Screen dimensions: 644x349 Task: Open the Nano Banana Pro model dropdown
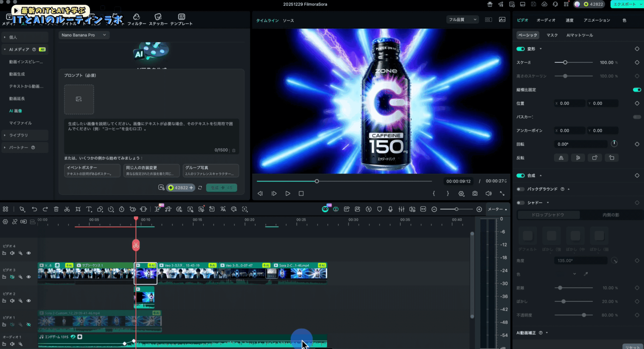coord(84,35)
